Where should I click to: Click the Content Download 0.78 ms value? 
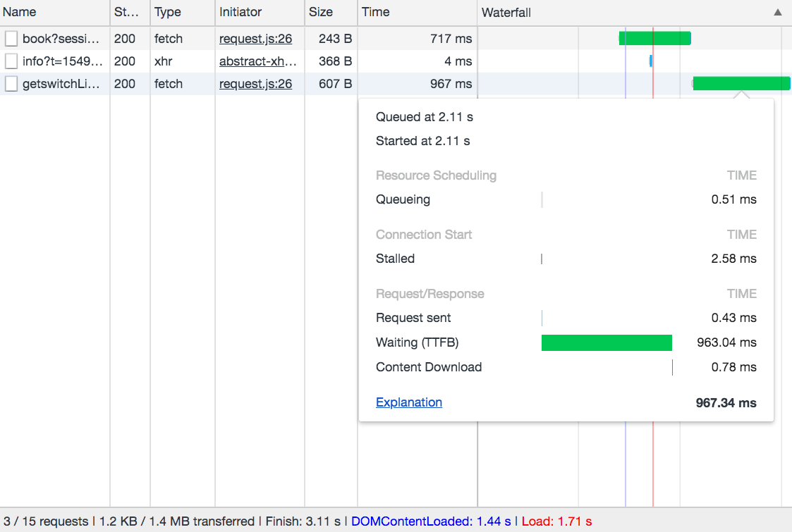(734, 367)
